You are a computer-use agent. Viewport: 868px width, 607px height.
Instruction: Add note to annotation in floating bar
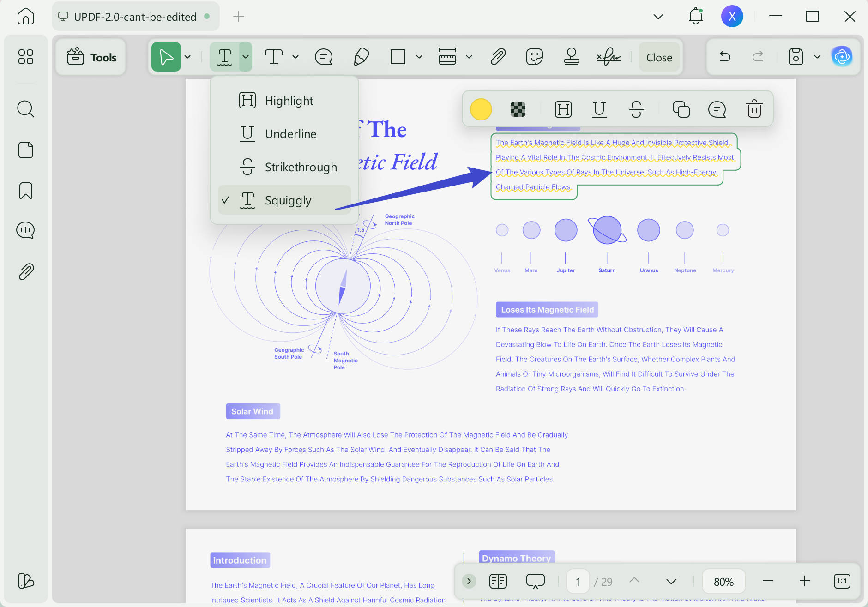tap(717, 109)
